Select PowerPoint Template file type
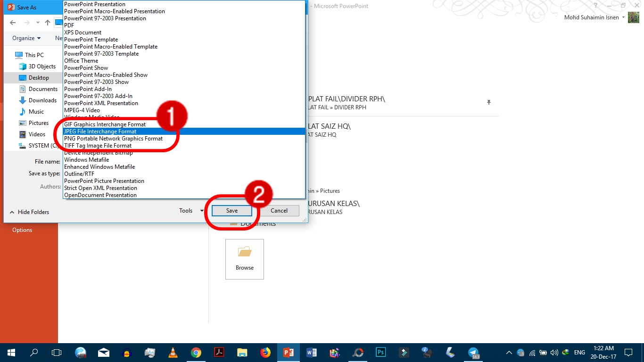The height and width of the screenshot is (362, 644). pyautogui.click(x=184, y=40)
